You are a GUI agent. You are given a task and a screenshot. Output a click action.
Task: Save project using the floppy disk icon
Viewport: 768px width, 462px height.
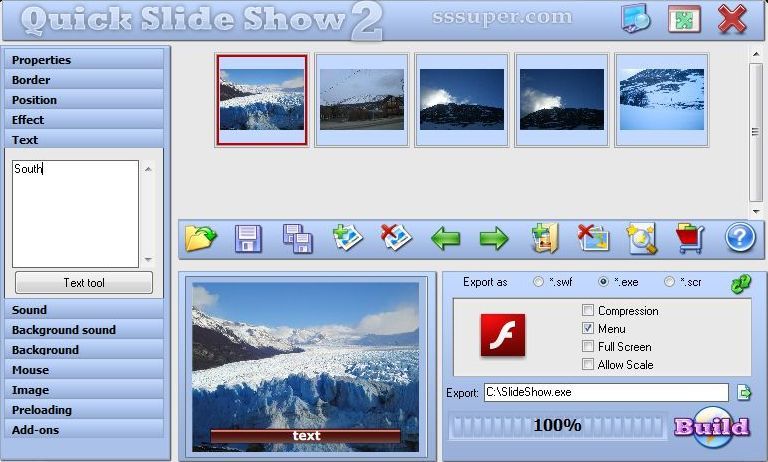248,239
